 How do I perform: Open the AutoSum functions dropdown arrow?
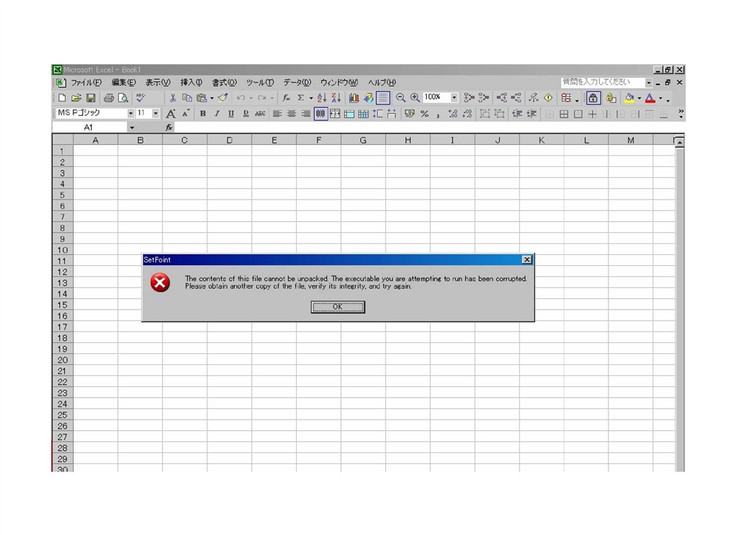click(311, 98)
